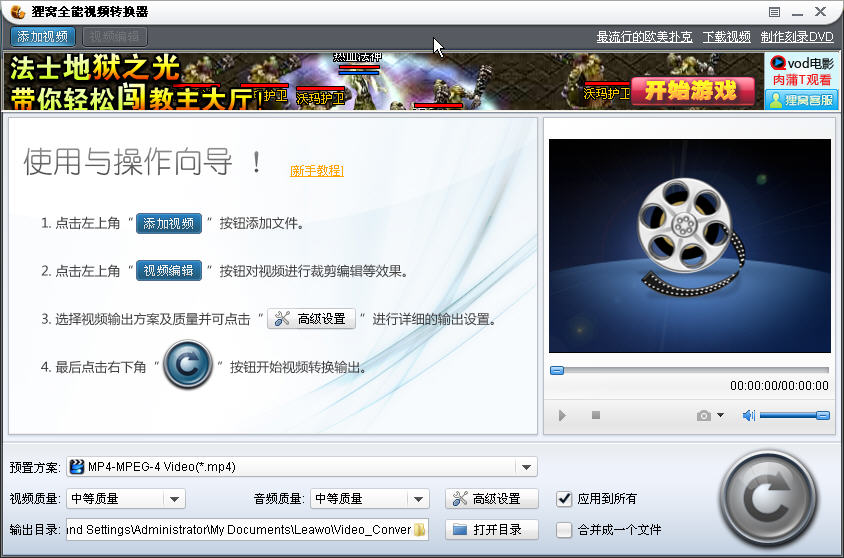The image size is (844, 558).
Task: Click the 开始游戏 banner button
Action: tap(692, 91)
